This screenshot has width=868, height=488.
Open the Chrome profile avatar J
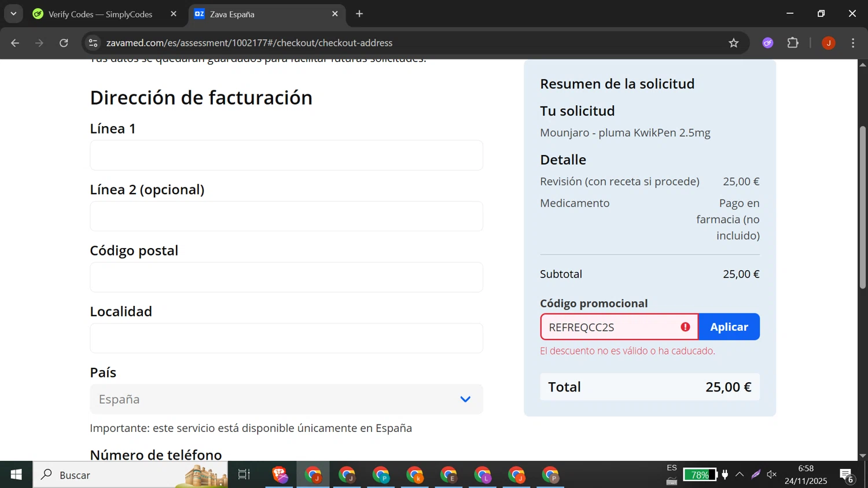(829, 43)
